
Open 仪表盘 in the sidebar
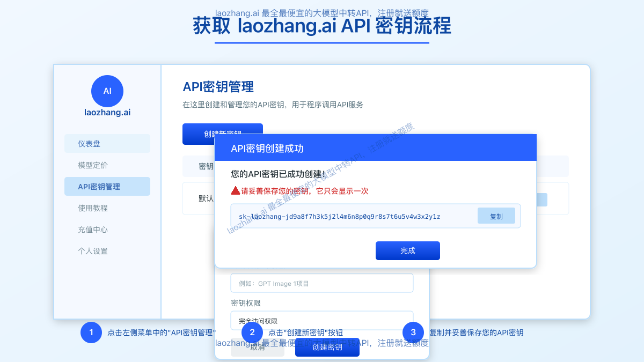[107, 144]
